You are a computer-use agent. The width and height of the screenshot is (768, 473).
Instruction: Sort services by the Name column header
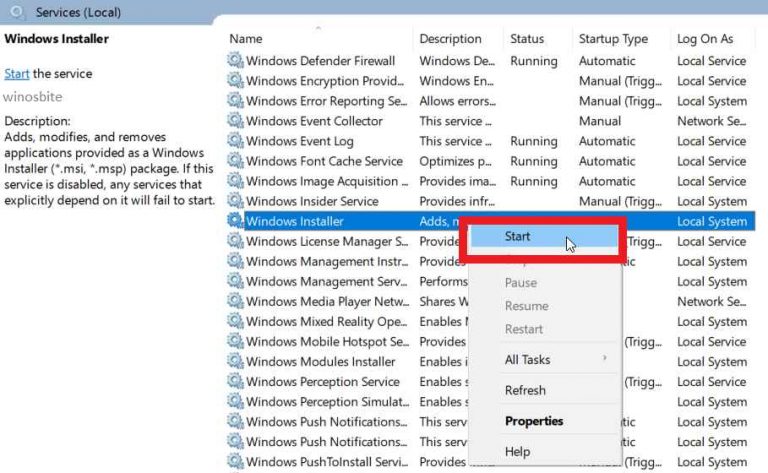[x=246, y=39]
